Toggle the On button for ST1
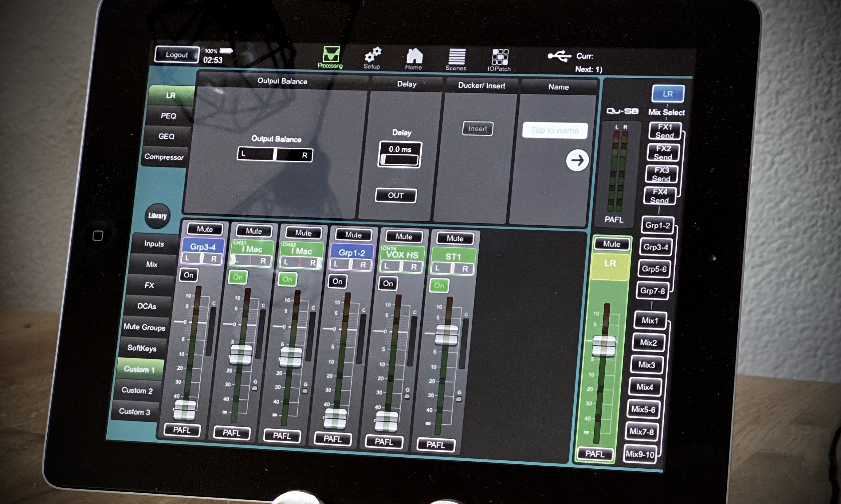Screen dimensions: 841x504 click(439, 286)
